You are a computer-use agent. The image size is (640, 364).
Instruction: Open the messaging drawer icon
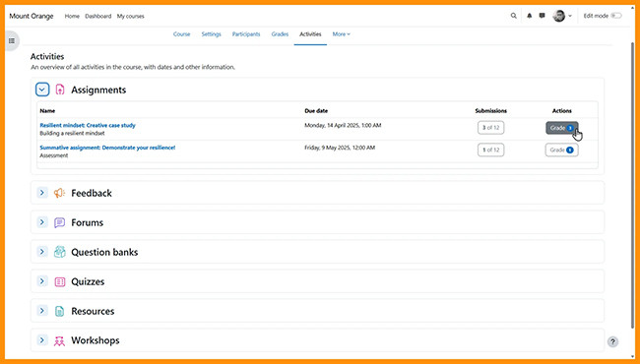click(543, 16)
